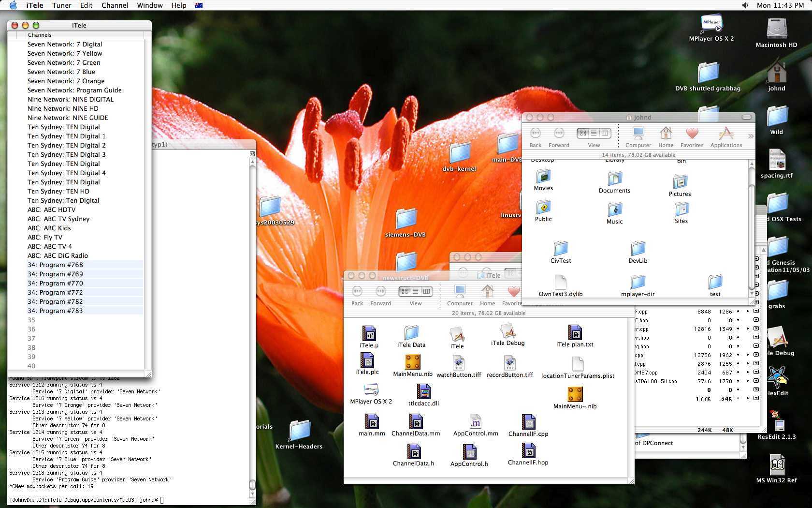The width and height of the screenshot is (812, 508).
Task: Open the Tuner menu
Action: tap(61, 5)
